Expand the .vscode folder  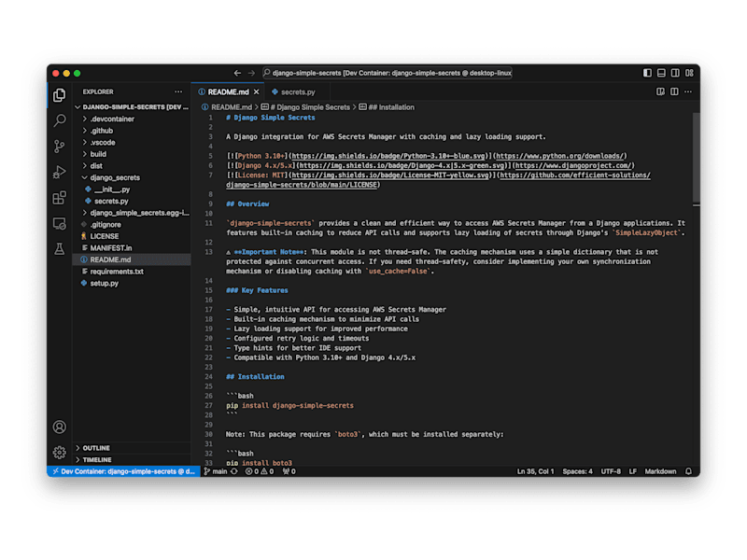[x=132, y=143]
